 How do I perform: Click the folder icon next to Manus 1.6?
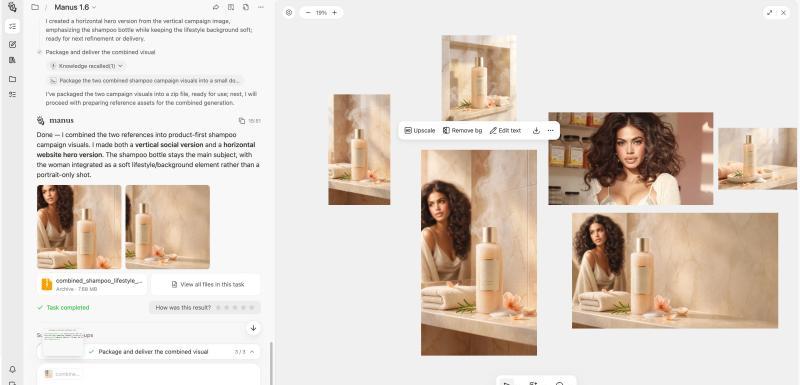pos(35,7)
